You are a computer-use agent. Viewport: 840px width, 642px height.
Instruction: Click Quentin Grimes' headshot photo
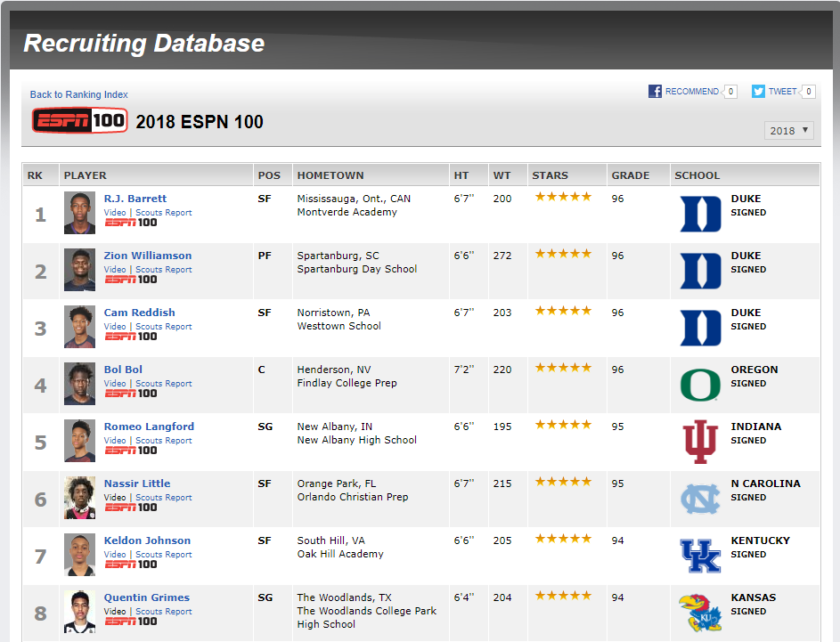(79, 612)
